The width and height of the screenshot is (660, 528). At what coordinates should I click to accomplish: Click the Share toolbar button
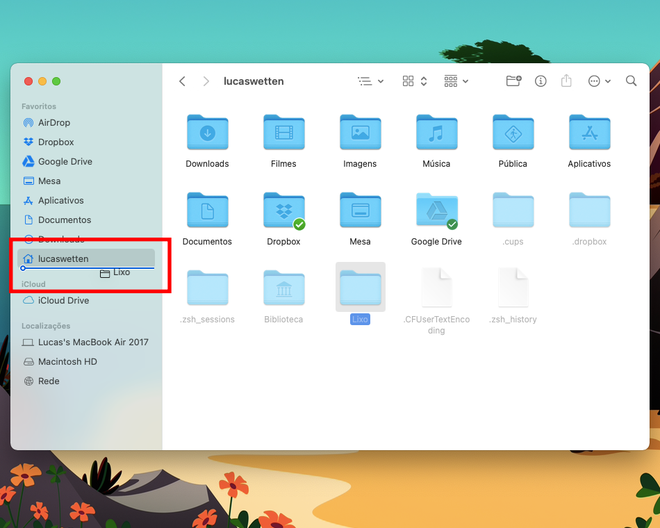click(566, 80)
